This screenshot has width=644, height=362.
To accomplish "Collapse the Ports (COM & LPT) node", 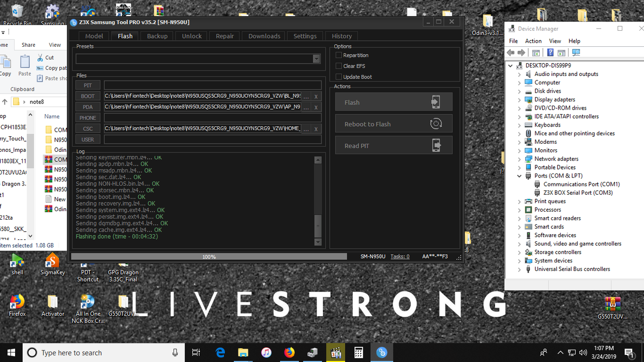I will point(520,175).
